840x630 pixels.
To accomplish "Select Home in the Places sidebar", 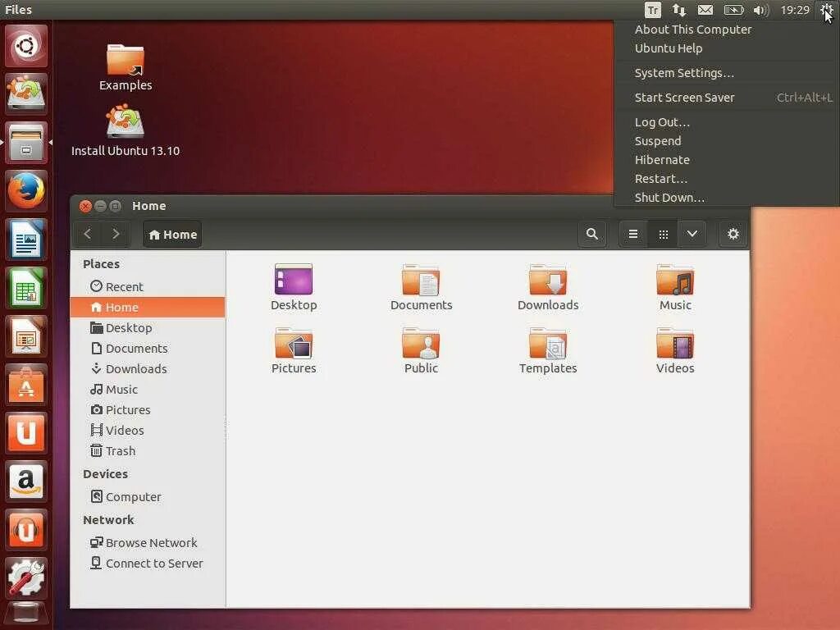I will [148, 308].
